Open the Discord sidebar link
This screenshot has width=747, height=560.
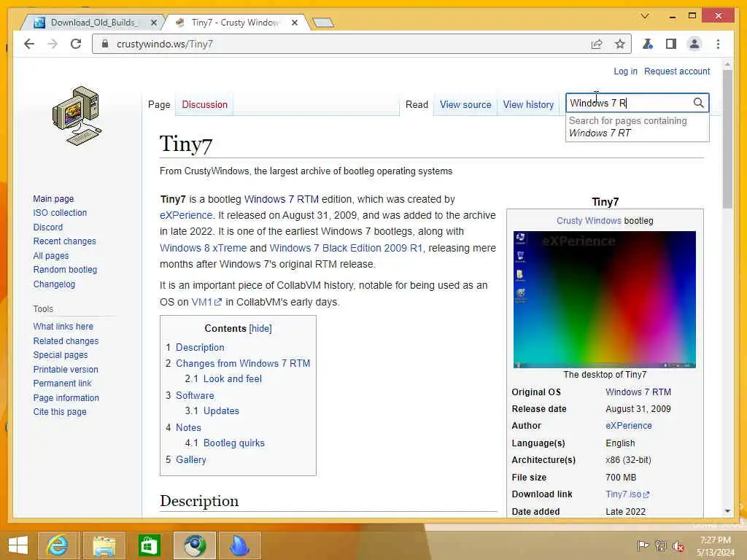point(48,227)
